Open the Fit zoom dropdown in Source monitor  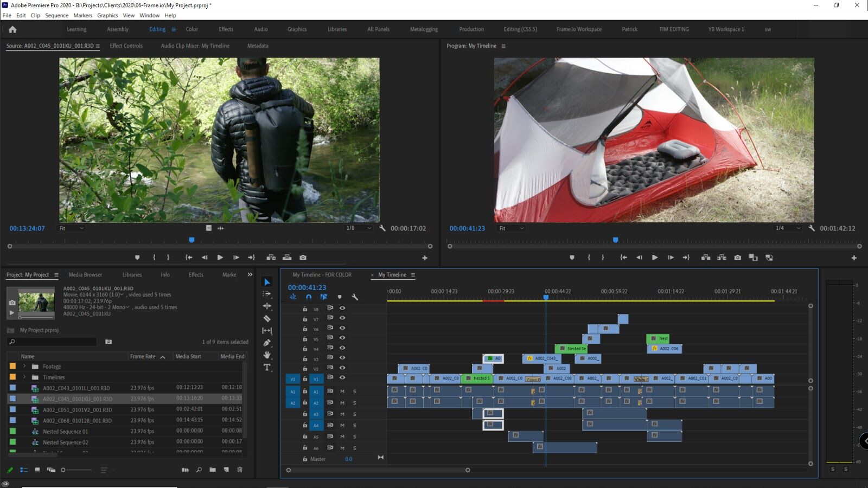[71, 228]
